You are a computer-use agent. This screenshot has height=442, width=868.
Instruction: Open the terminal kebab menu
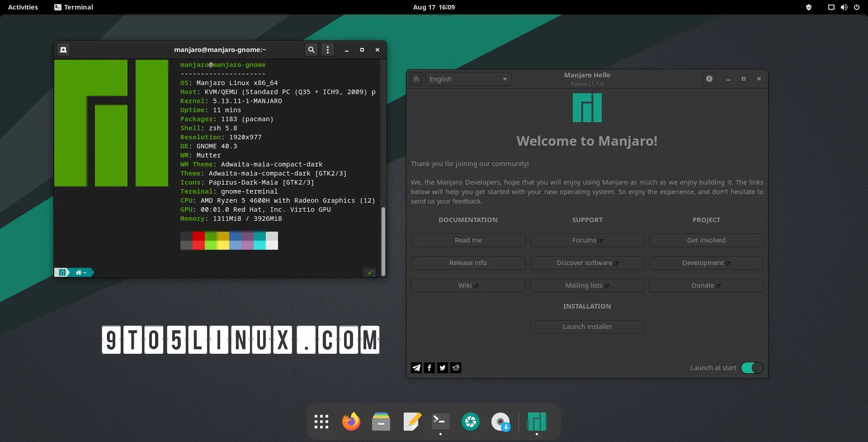coord(328,50)
